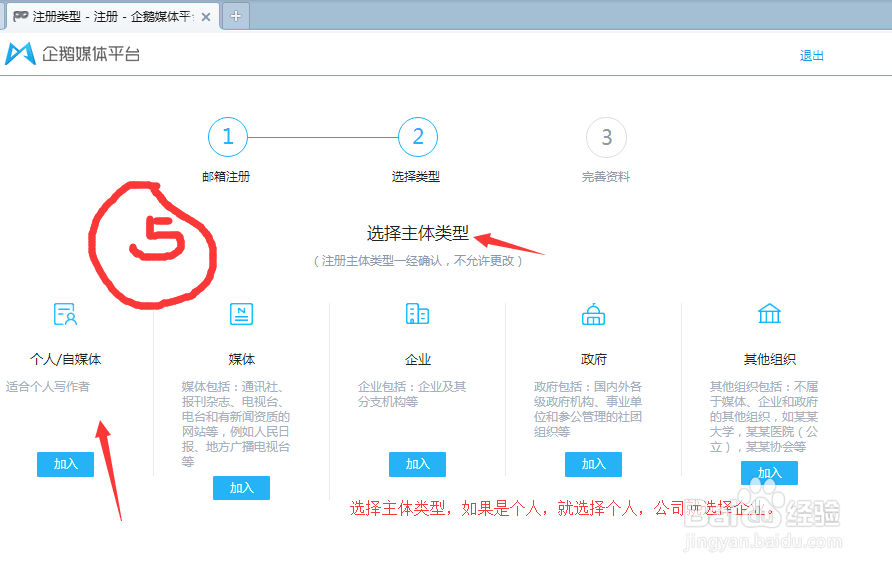Screen dimensions: 892x572
Task: Click the 选择类型 step label
Action: point(416,177)
